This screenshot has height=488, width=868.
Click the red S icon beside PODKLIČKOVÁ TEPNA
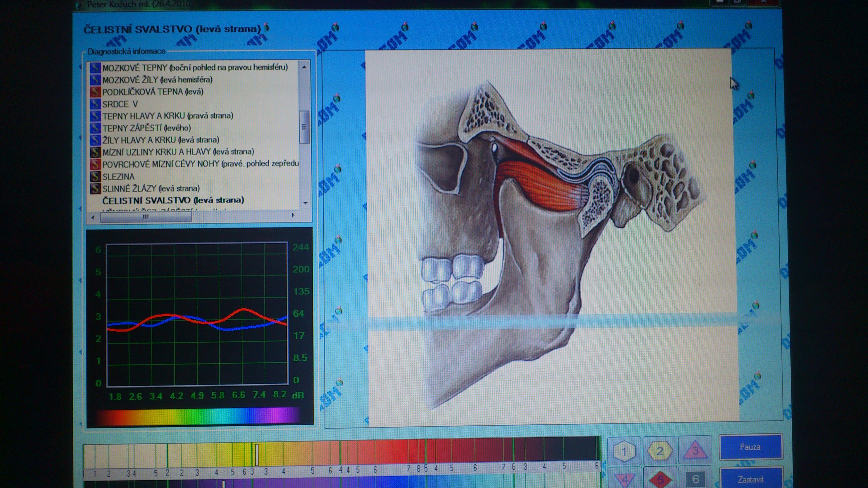[x=95, y=92]
